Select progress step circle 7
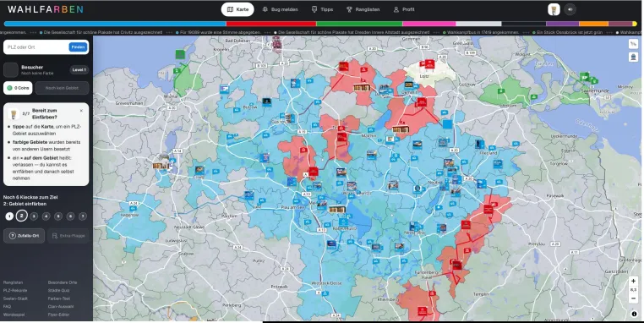This screenshot has width=644, height=323. tap(83, 216)
